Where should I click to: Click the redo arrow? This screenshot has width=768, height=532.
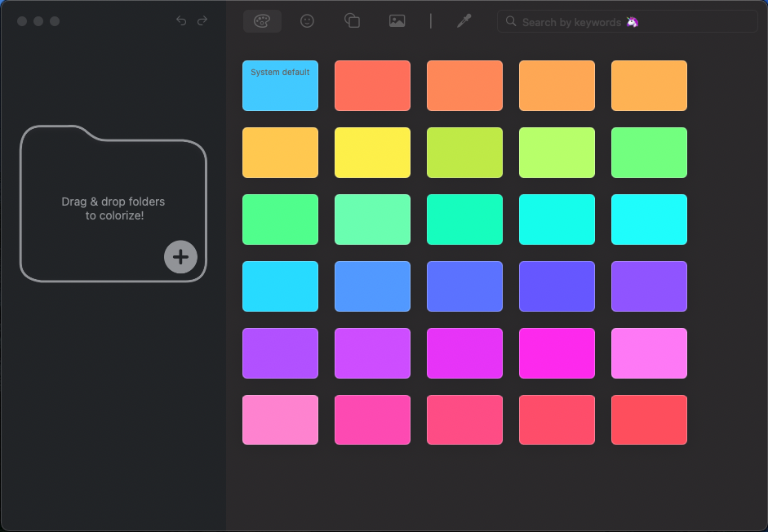tap(202, 20)
